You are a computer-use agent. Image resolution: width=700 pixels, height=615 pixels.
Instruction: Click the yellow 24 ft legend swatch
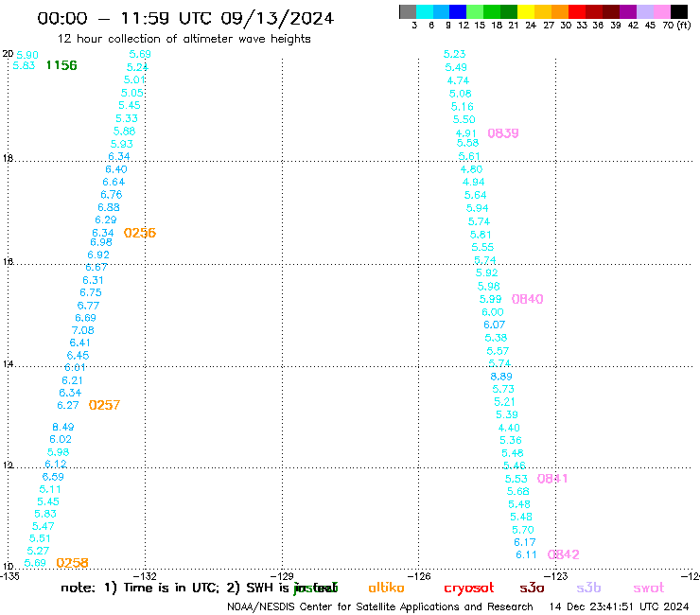point(526,11)
